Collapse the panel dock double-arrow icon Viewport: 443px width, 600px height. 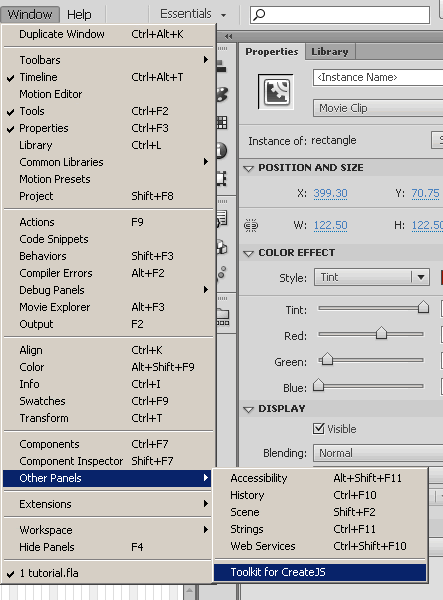tap(228, 37)
